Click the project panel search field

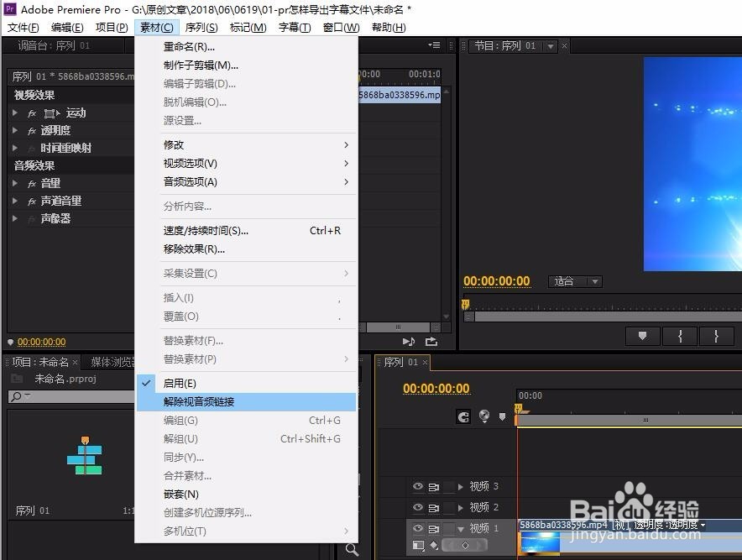point(71,396)
